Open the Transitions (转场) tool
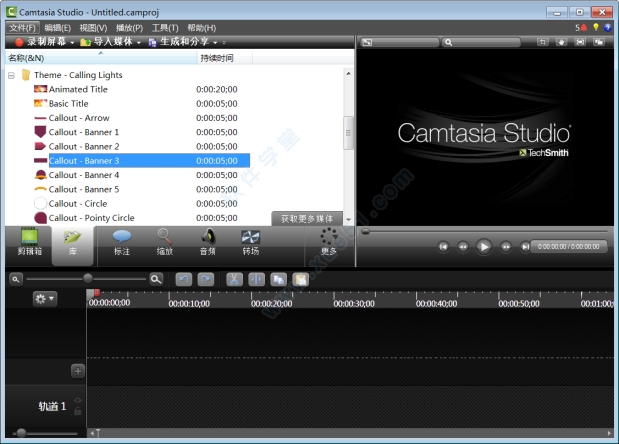 tap(251, 242)
